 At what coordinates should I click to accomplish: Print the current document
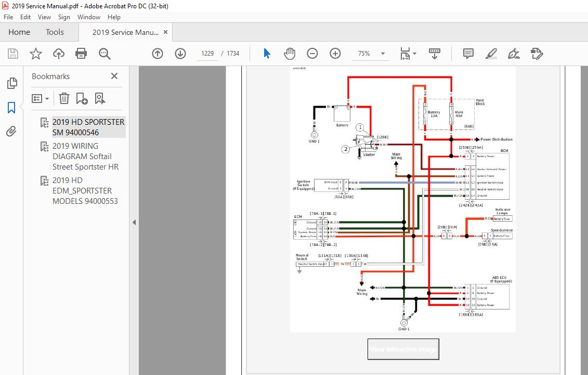[81, 54]
